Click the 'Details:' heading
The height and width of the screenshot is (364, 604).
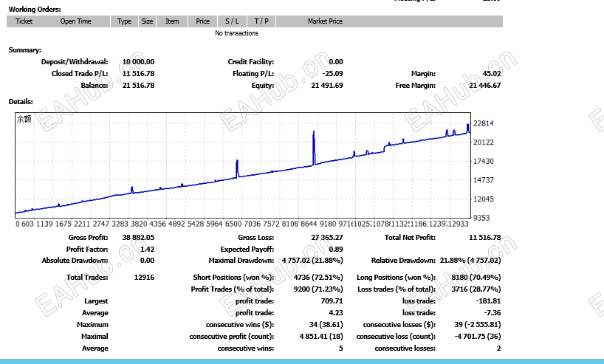21,102
